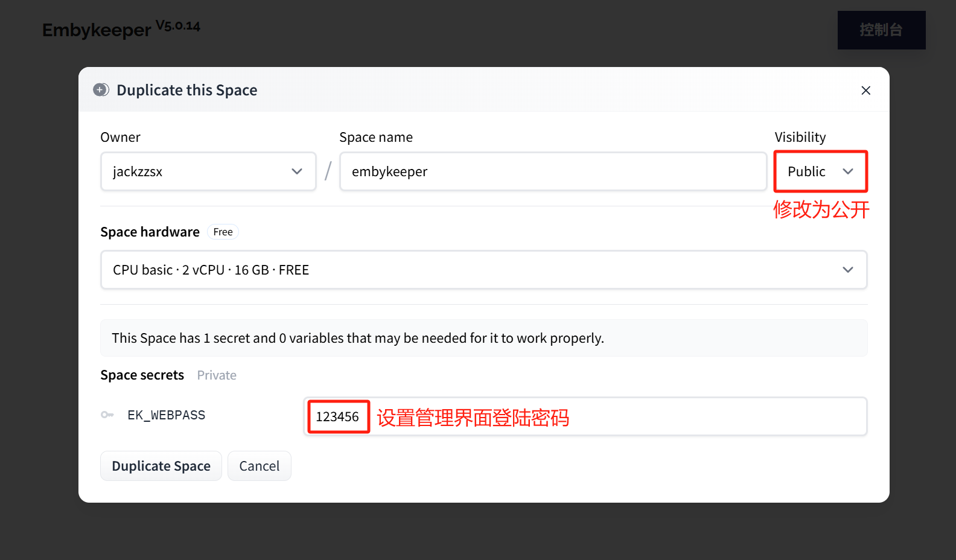Click the Cancel button

[x=260, y=466]
